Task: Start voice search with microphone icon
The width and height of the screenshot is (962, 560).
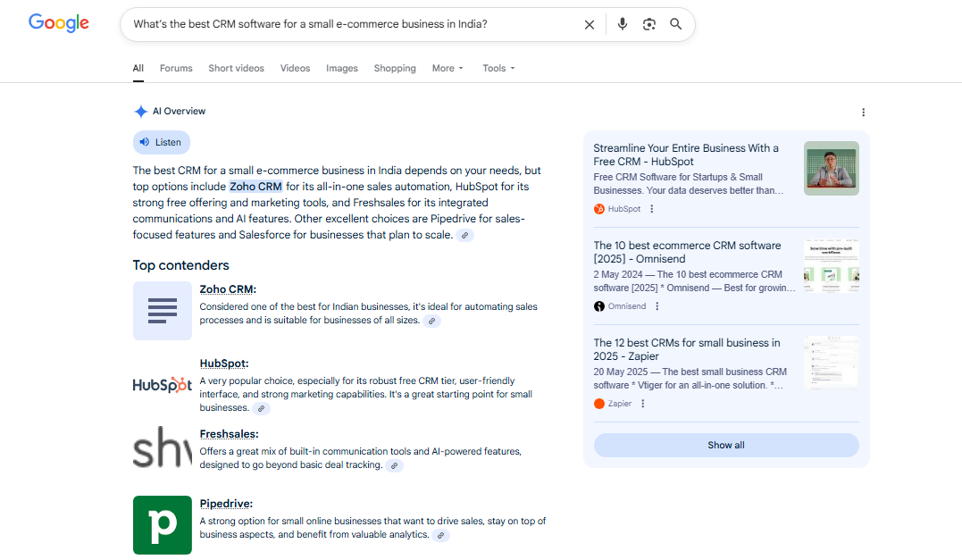Action: pyautogui.click(x=622, y=24)
